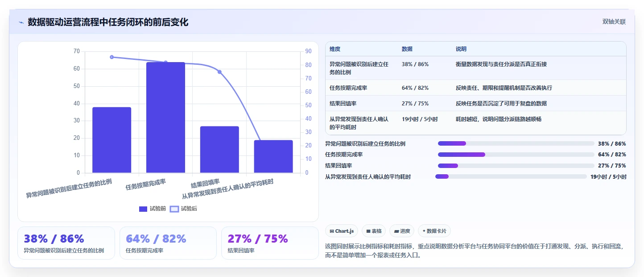Click table text 反映责任、期限和提醒机制是否改善执行
This screenshot has height=277, width=644.
(504, 88)
